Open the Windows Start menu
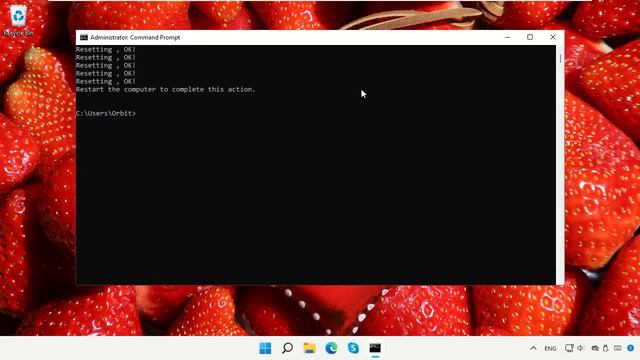Viewport: 640px width, 360px height. [265, 348]
